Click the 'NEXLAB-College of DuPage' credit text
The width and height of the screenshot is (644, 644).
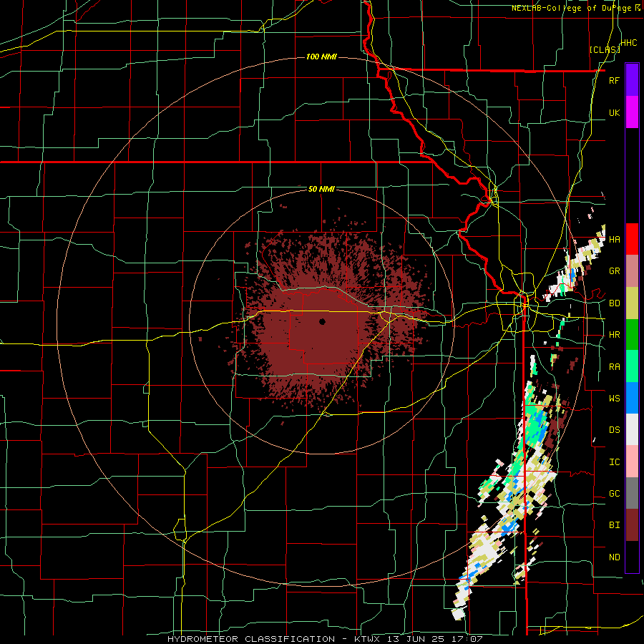point(573,8)
